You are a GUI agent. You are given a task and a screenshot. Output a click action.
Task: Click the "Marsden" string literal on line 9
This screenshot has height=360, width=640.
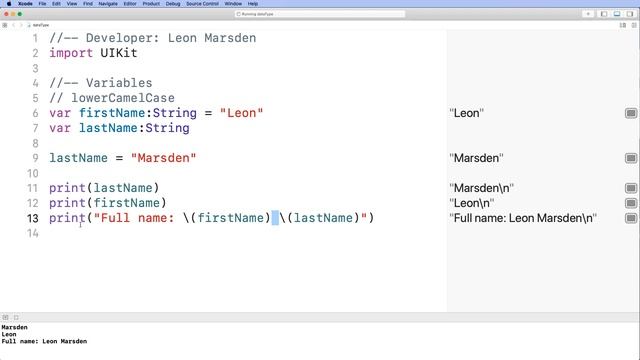[164, 158]
